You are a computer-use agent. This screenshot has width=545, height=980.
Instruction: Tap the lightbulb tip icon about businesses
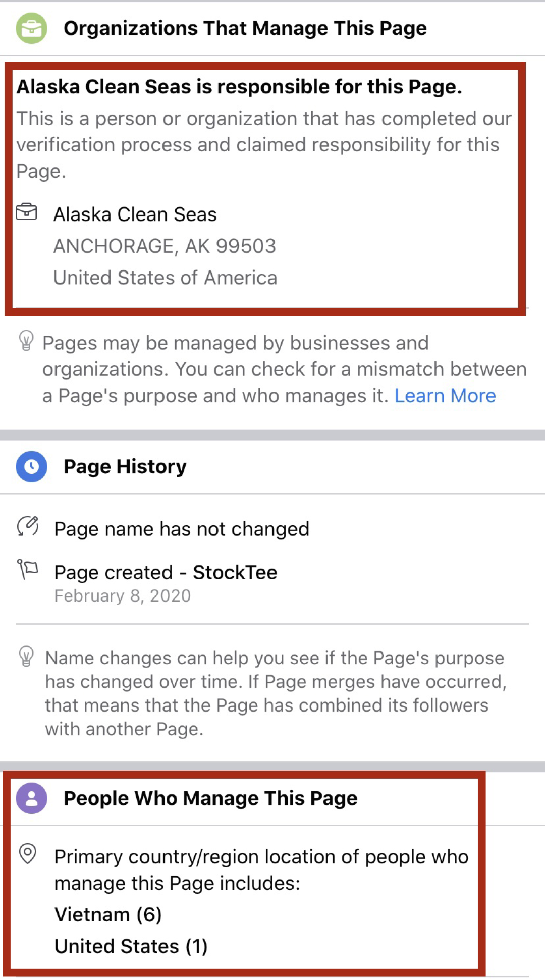point(26,341)
